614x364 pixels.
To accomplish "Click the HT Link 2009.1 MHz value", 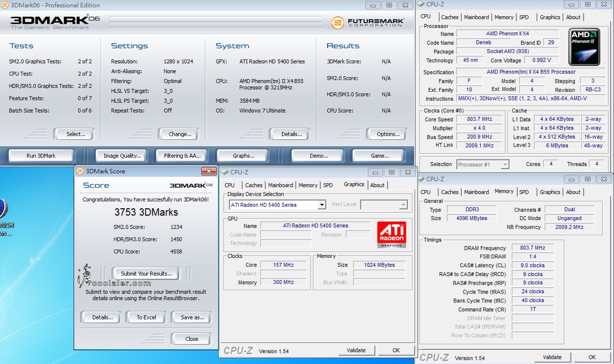I will 480,145.
